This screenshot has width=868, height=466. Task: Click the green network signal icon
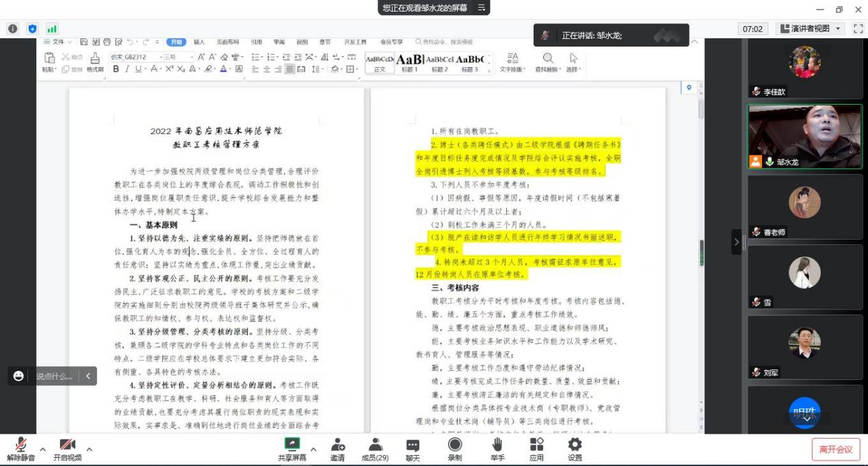pos(52,29)
